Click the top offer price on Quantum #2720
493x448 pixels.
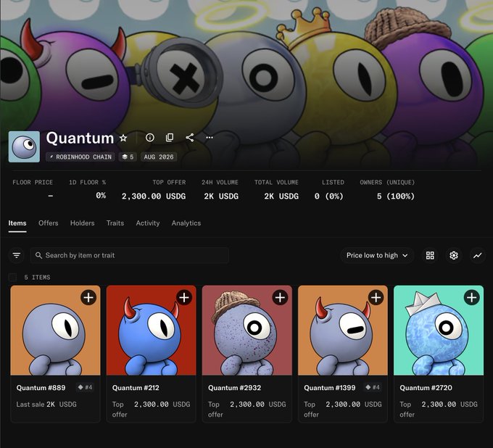click(449, 405)
